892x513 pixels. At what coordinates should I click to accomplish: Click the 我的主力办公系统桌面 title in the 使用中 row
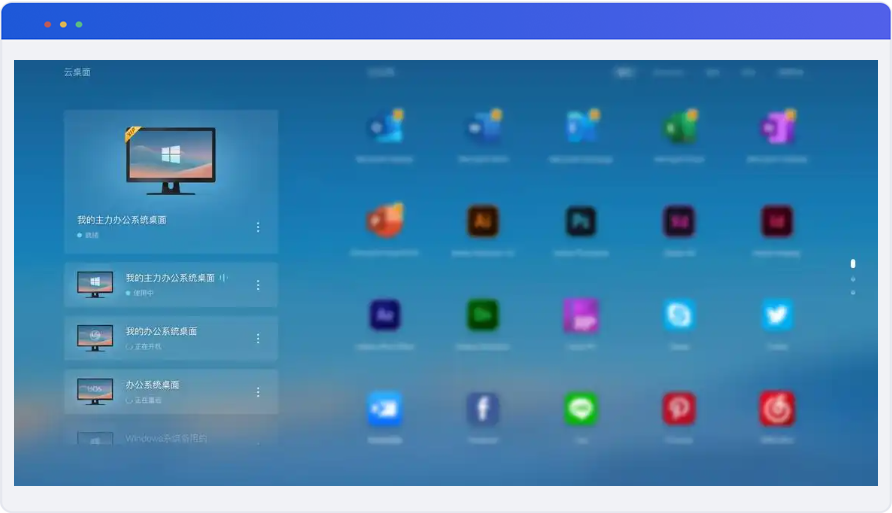tap(170, 278)
